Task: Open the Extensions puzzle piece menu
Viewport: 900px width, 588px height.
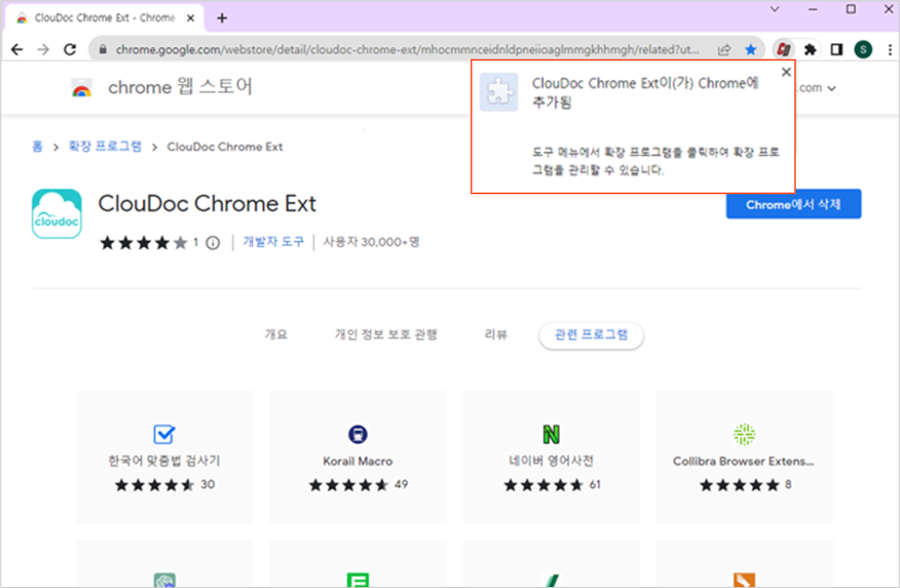Action: [810, 50]
